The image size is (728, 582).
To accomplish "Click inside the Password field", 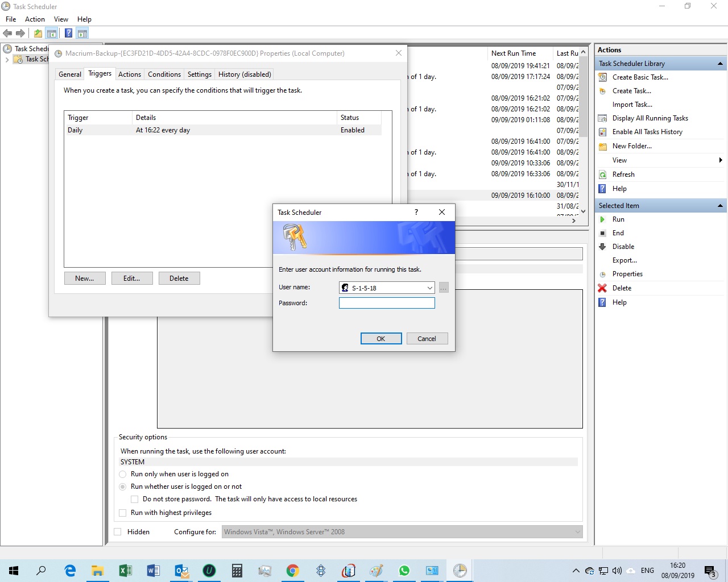I will [x=386, y=303].
